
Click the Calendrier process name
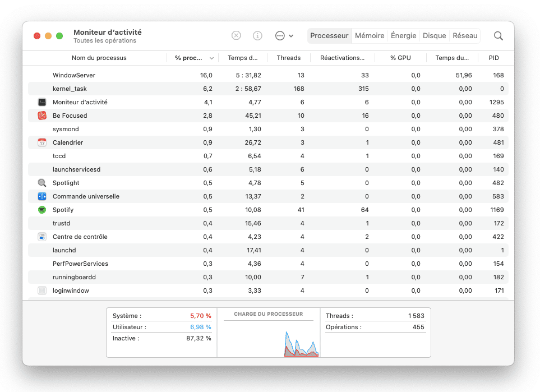point(68,142)
